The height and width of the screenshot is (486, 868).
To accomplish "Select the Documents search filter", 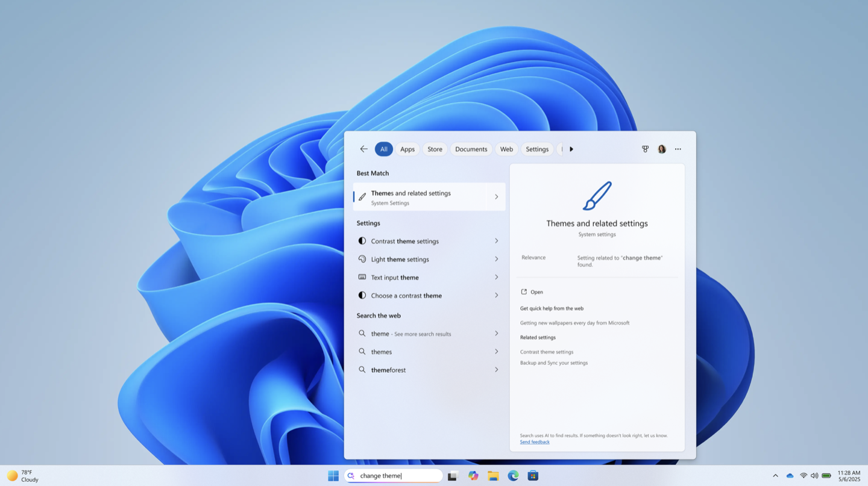I will (471, 149).
